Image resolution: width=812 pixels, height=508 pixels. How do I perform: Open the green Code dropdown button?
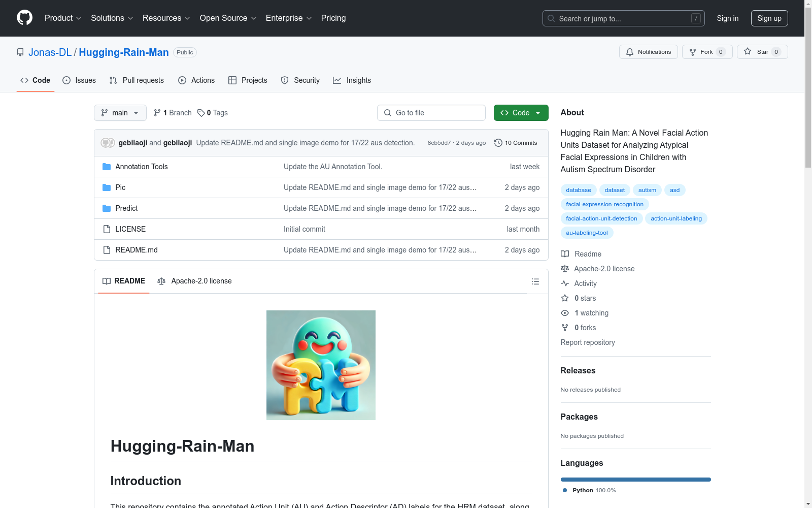pyautogui.click(x=521, y=113)
